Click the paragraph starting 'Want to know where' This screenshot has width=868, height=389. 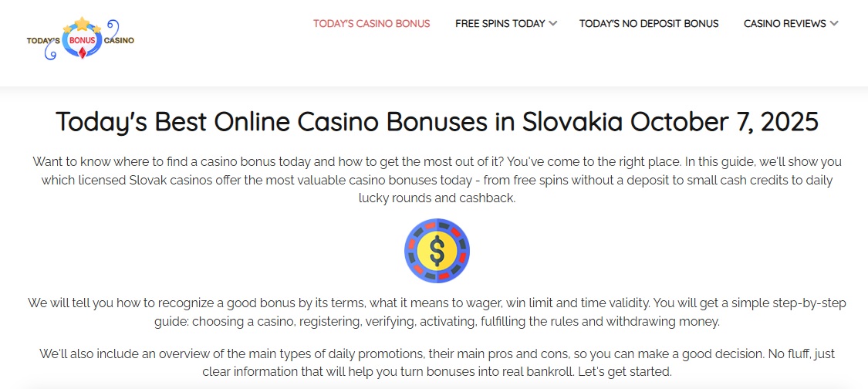437,180
